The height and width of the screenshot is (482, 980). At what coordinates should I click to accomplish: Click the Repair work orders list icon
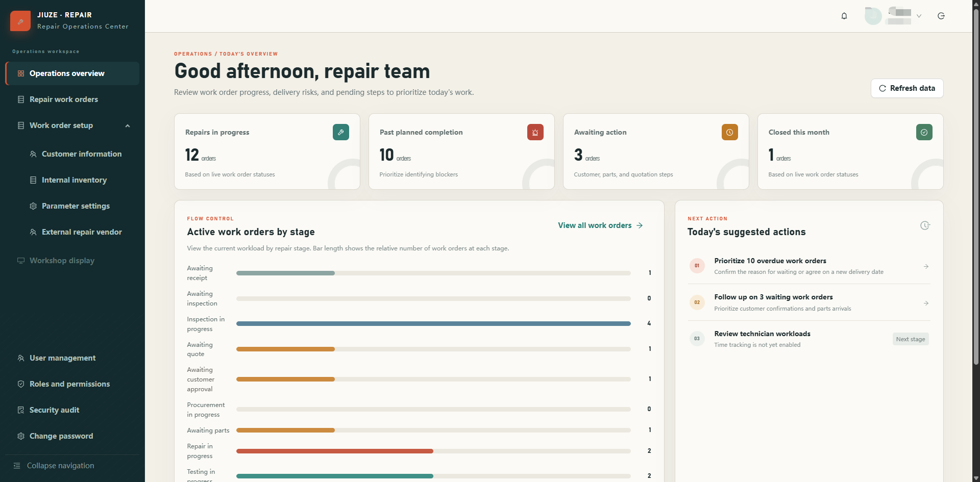21,99
